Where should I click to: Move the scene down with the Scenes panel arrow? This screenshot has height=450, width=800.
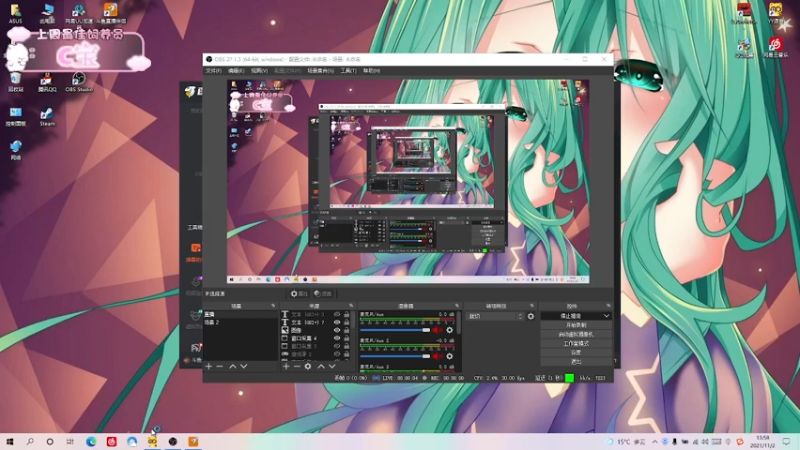[x=244, y=366]
